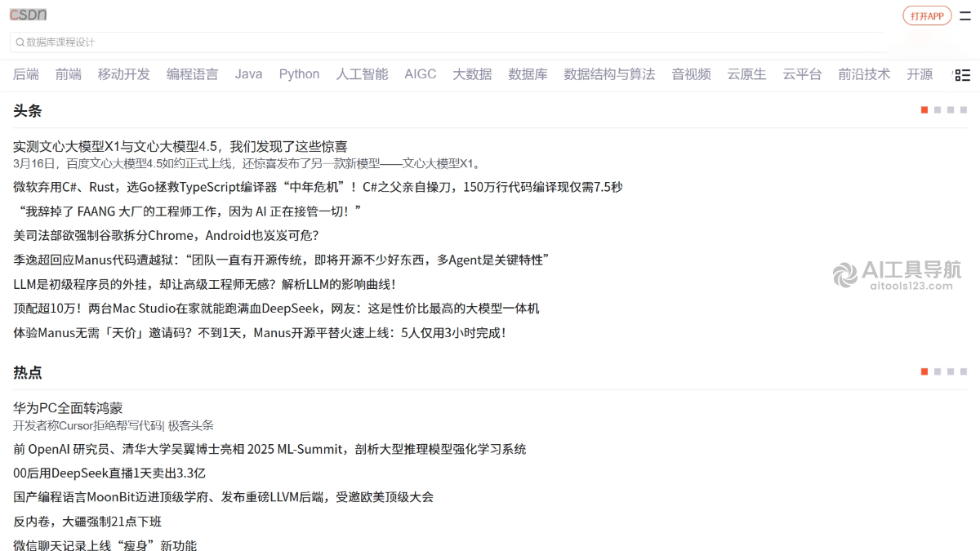Go to the Java tab
This screenshot has height=551, width=980.
pos(249,74)
